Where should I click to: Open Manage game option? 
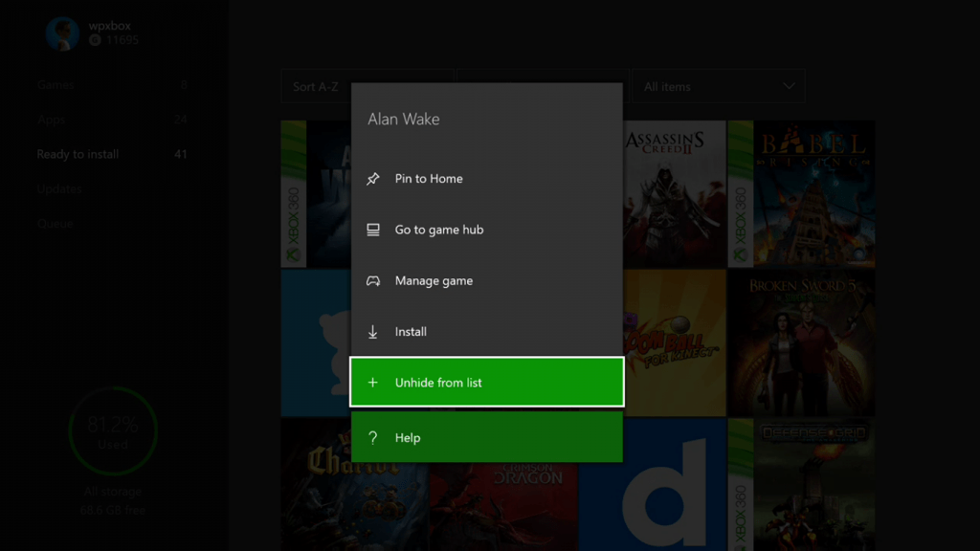487,281
